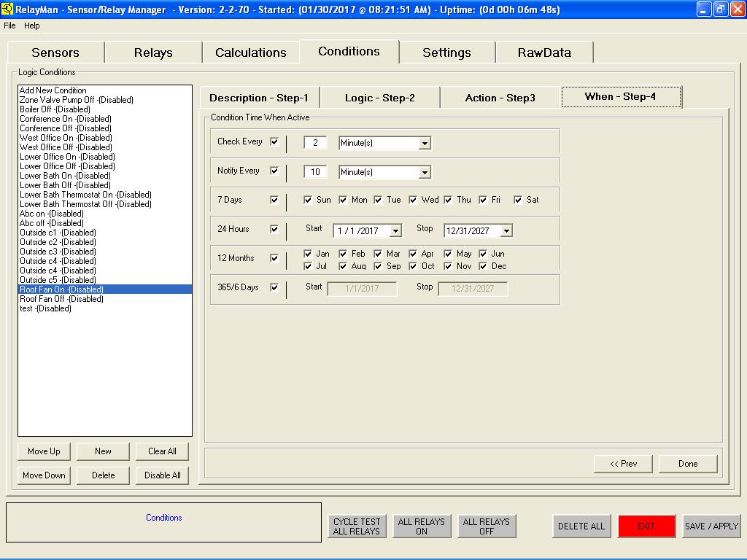Click CYCLE TEST ALL RELAYS button
The image size is (747, 560).
[357, 526]
